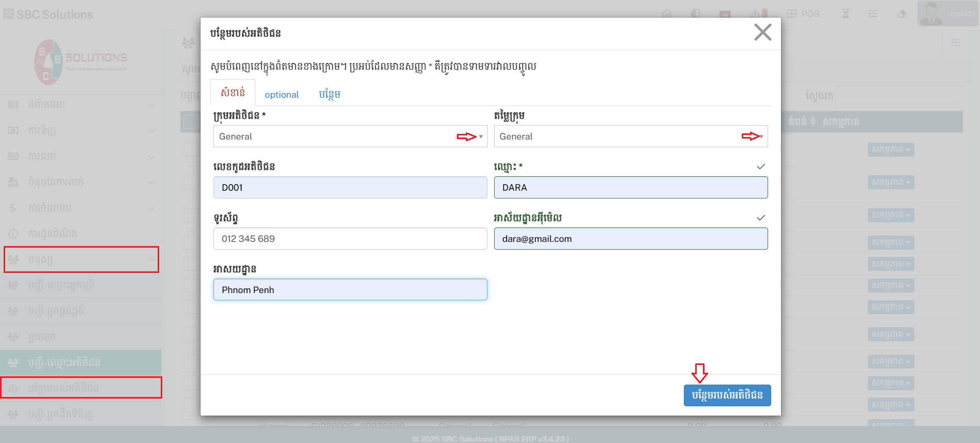The width and height of the screenshot is (980, 443).
Task: Click the eraser icon in top bar
Action: coord(902,14)
